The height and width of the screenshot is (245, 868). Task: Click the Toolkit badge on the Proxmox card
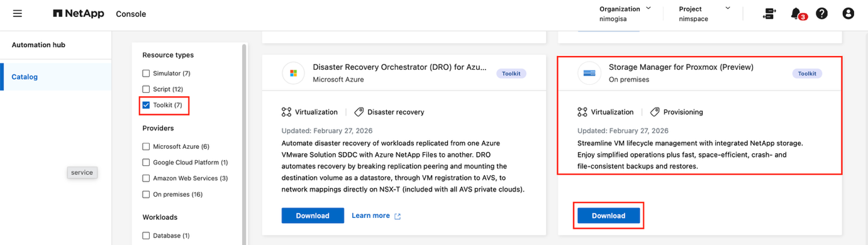click(807, 73)
